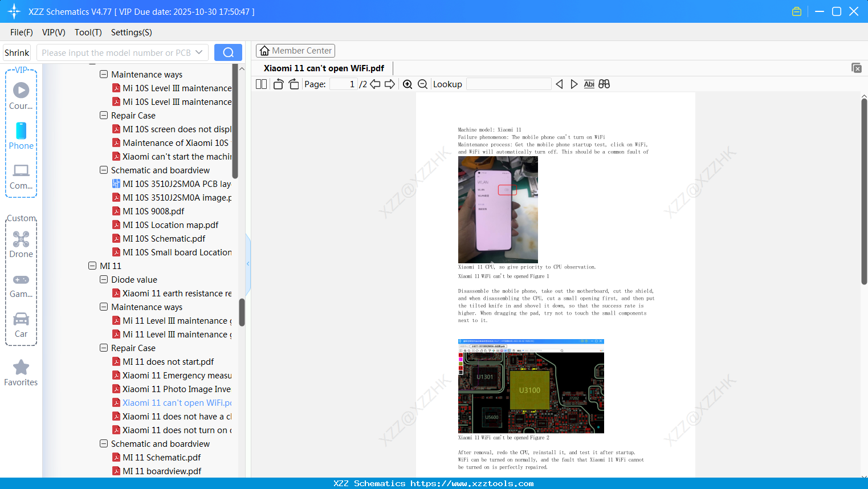The height and width of the screenshot is (489, 868).
Task: Select the Xiaomi 11 can't open WiFi.pdf tab
Action: tap(324, 68)
